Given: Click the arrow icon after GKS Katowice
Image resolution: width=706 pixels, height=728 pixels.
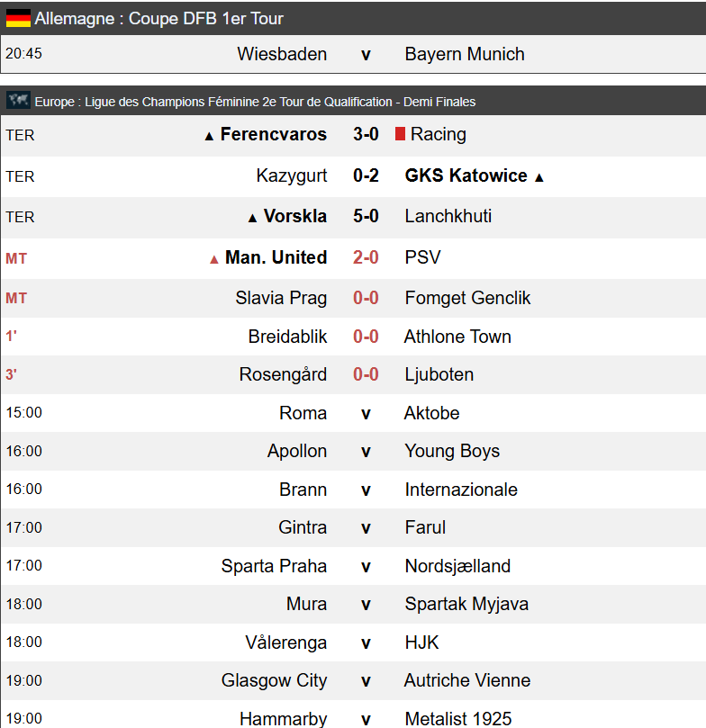Looking at the screenshot, I should (539, 177).
